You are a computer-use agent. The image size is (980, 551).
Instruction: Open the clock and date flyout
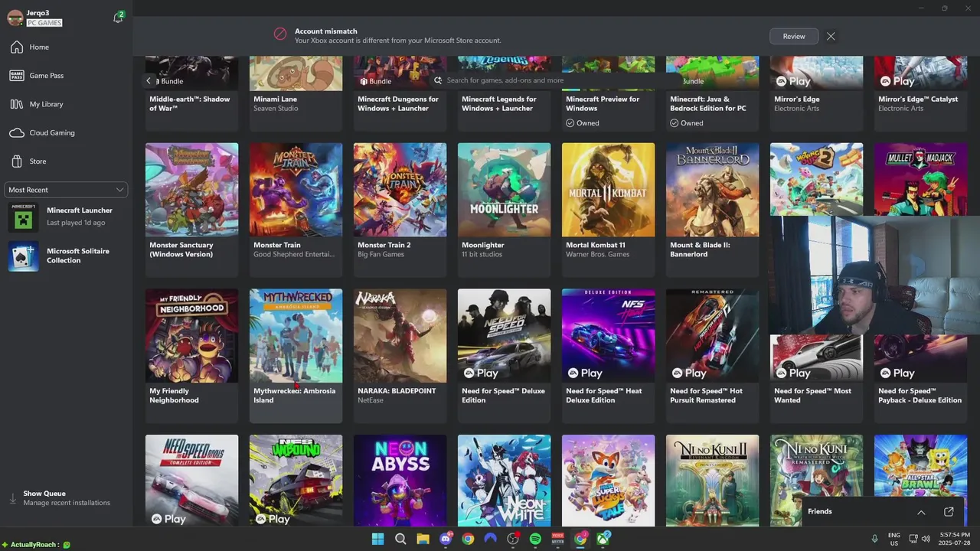(955, 539)
